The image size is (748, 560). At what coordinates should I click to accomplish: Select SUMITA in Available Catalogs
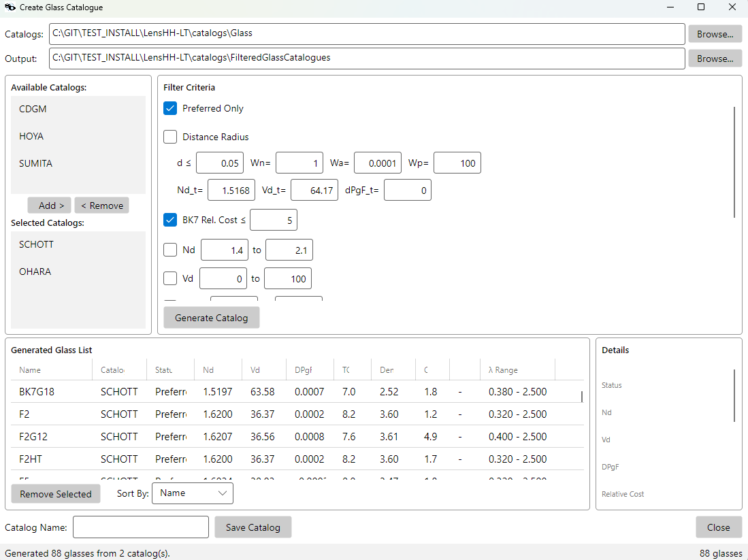[x=78, y=163]
